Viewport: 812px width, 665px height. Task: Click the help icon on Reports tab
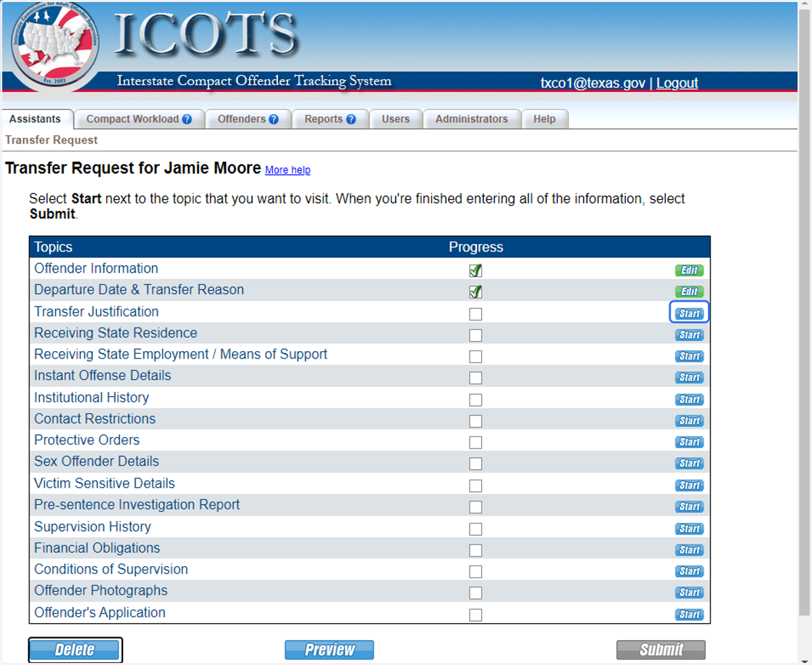click(x=351, y=119)
